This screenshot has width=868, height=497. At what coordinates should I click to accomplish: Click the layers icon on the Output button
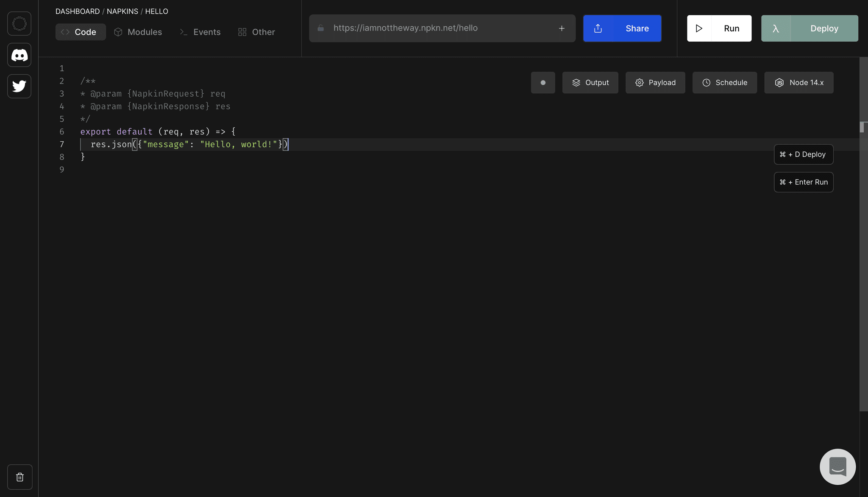576,82
